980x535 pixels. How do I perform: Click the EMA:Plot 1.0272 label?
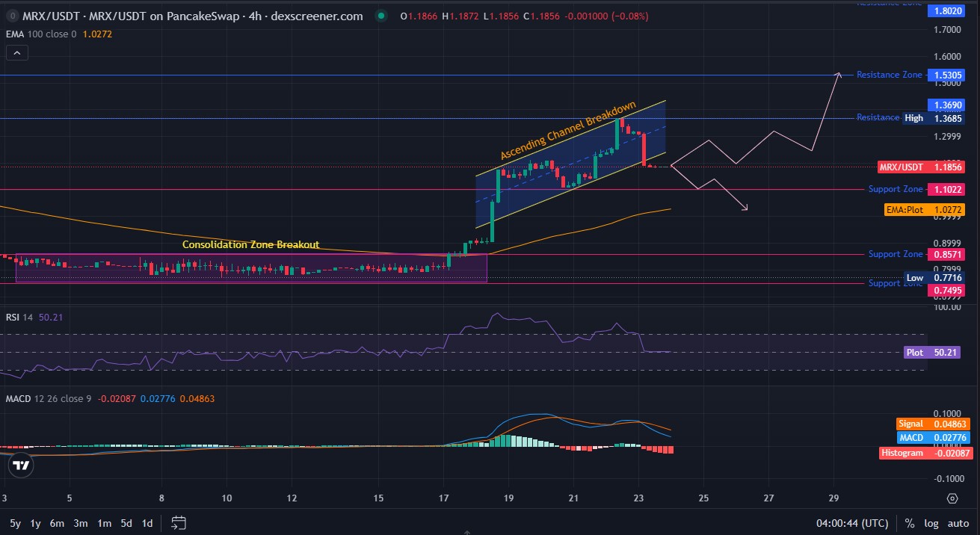click(x=924, y=211)
